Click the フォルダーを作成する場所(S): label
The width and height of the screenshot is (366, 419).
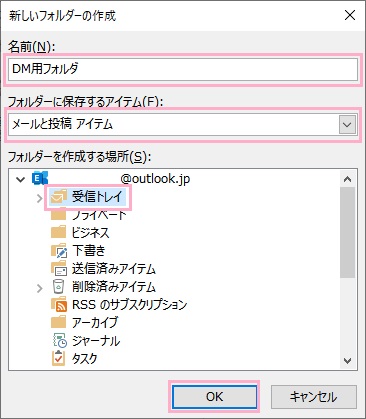tap(79, 156)
